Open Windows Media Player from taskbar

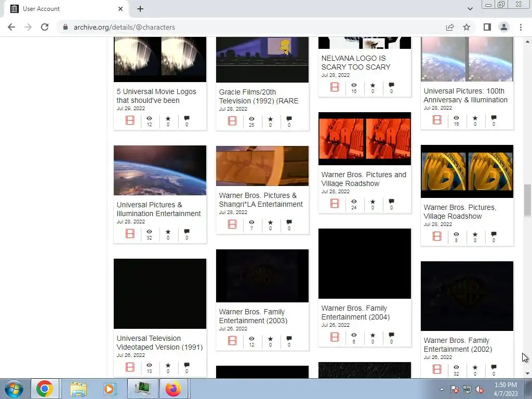click(110, 389)
